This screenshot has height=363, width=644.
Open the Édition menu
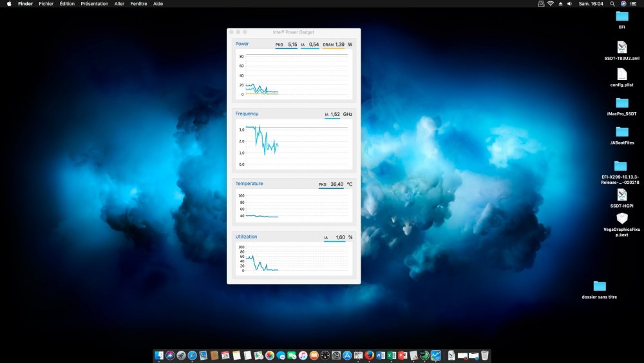pyautogui.click(x=67, y=4)
